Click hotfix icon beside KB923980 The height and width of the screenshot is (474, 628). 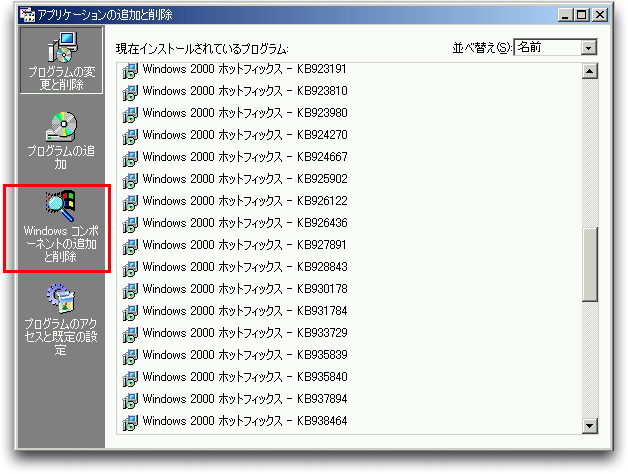(x=130, y=114)
